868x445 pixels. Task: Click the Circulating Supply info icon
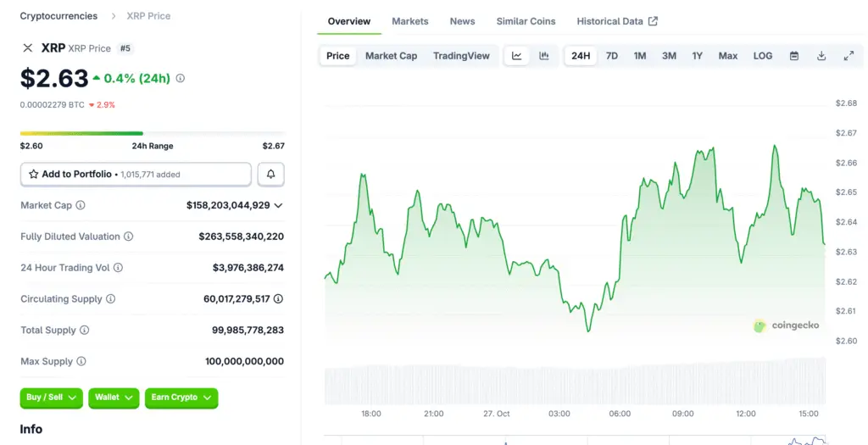click(x=110, y=299)
